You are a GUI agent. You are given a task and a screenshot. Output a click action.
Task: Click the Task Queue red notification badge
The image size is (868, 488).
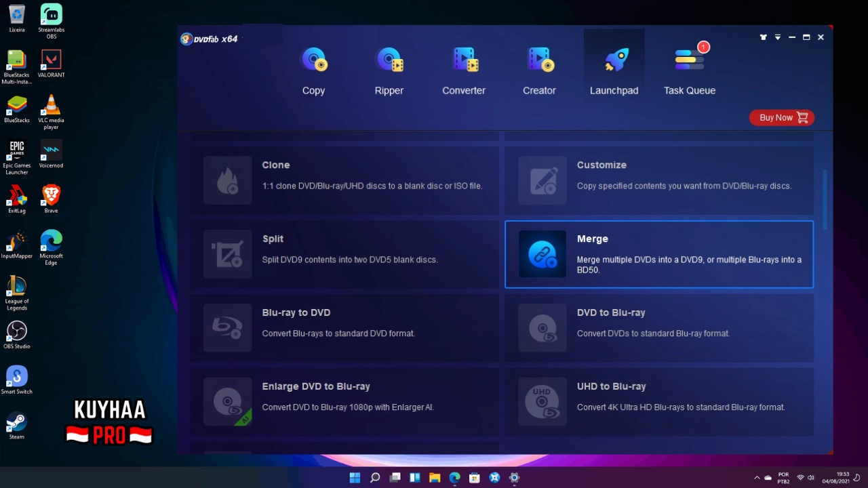pos(704,47)
